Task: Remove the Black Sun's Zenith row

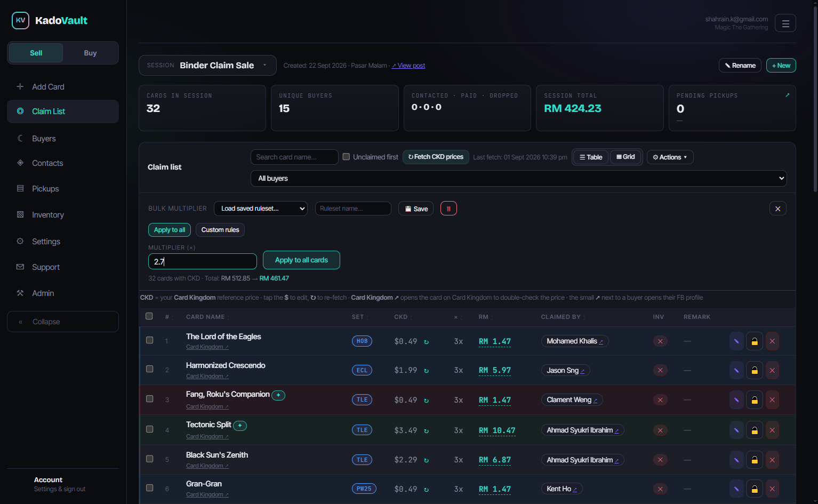Action: point(772,460)
